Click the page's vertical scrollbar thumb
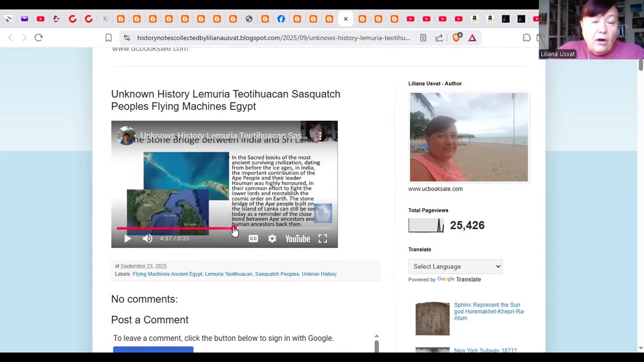The image size is (644, 362). [x=640, y=65]
